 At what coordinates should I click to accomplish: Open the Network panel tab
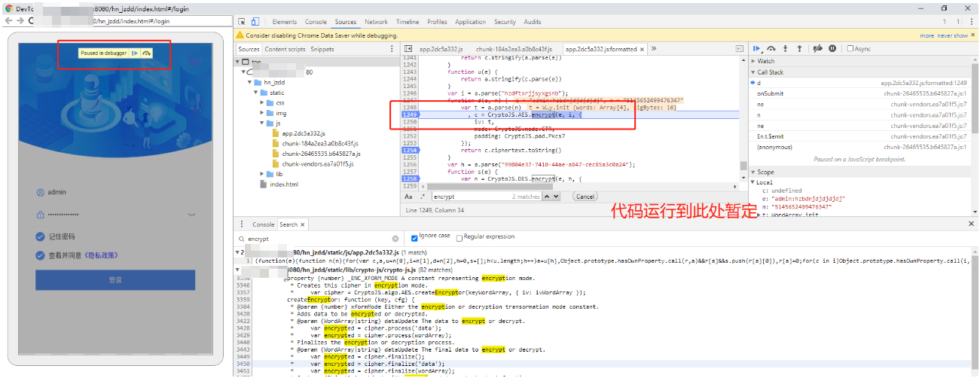click(377, 22)
